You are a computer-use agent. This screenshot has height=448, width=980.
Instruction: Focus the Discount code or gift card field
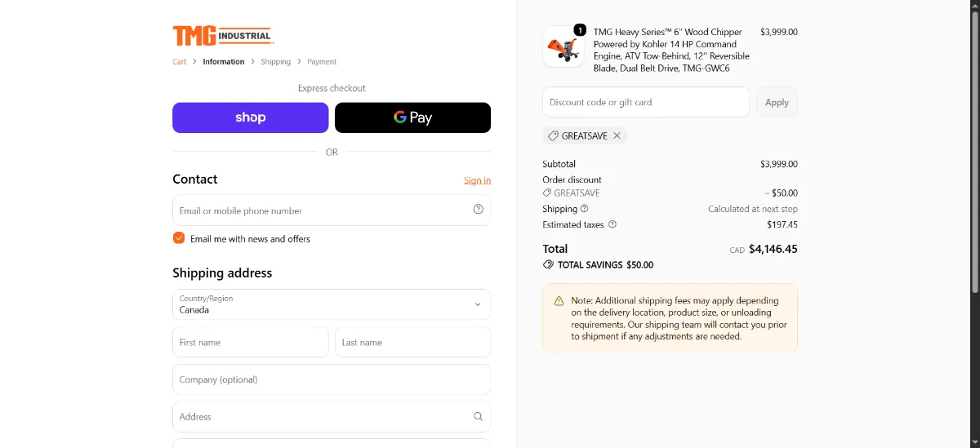646,102
